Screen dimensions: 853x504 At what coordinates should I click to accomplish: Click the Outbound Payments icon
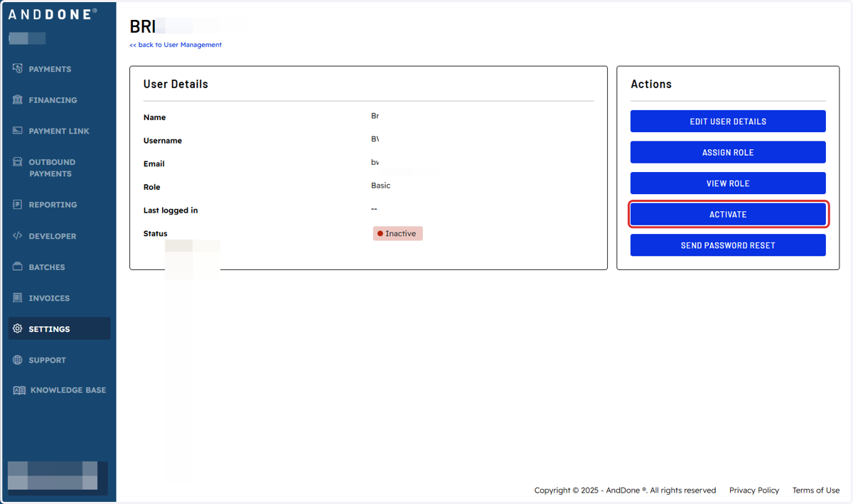point(18,162)
